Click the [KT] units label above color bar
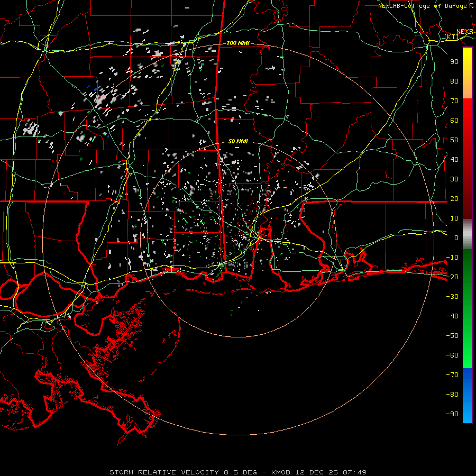The width and height of the screenshot is (476, 476). 452,37
